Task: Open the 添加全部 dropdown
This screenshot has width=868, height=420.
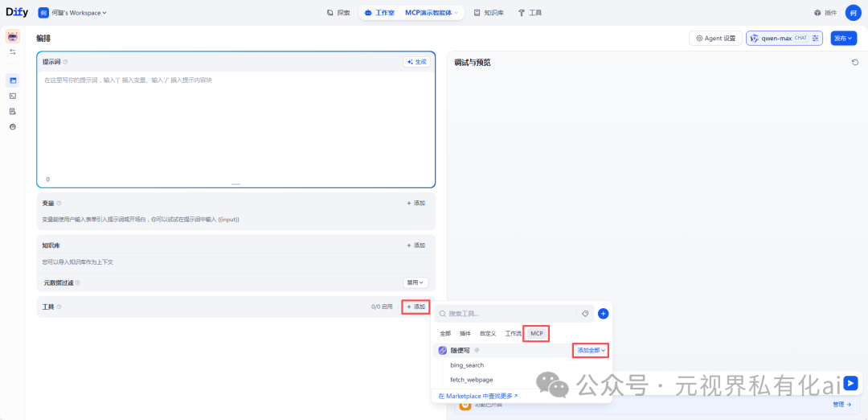Action: click(591, 350)
